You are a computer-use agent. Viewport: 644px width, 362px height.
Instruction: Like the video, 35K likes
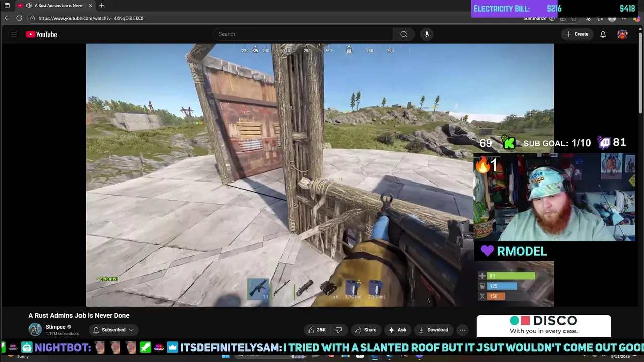point(316,330)
